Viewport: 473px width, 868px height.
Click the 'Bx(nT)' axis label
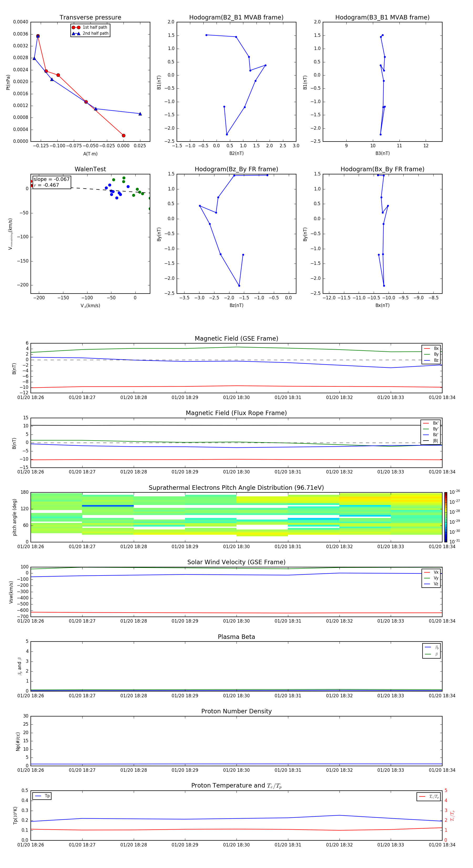pyautogui.click(x=382, y=306)
